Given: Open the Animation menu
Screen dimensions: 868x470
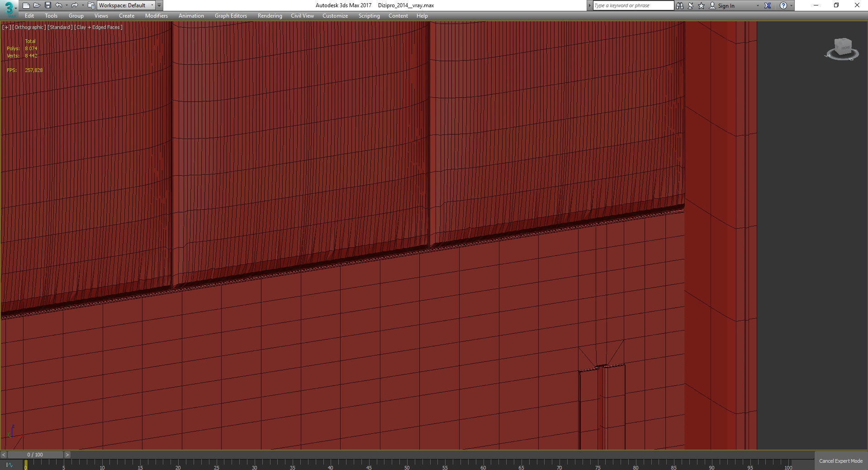Looking at the screenshot, I should point(191,16).
